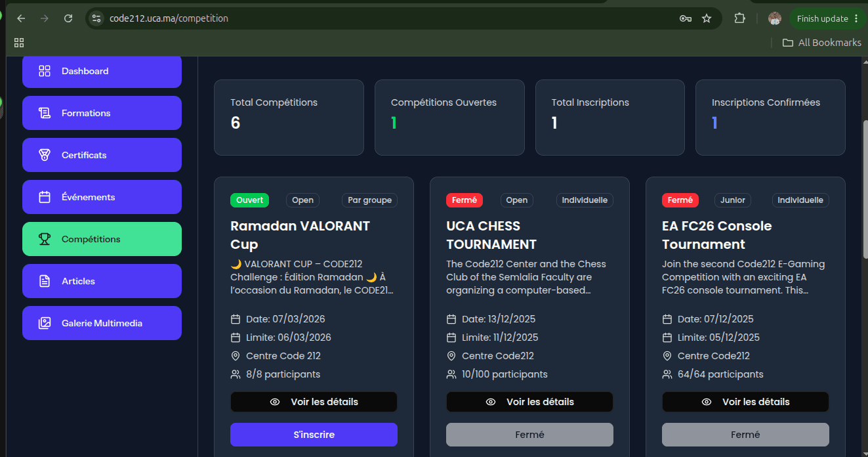Click the Junior tag on EA FC26 card
Screen dimensions: 868x457
click(x=734, y=200)
